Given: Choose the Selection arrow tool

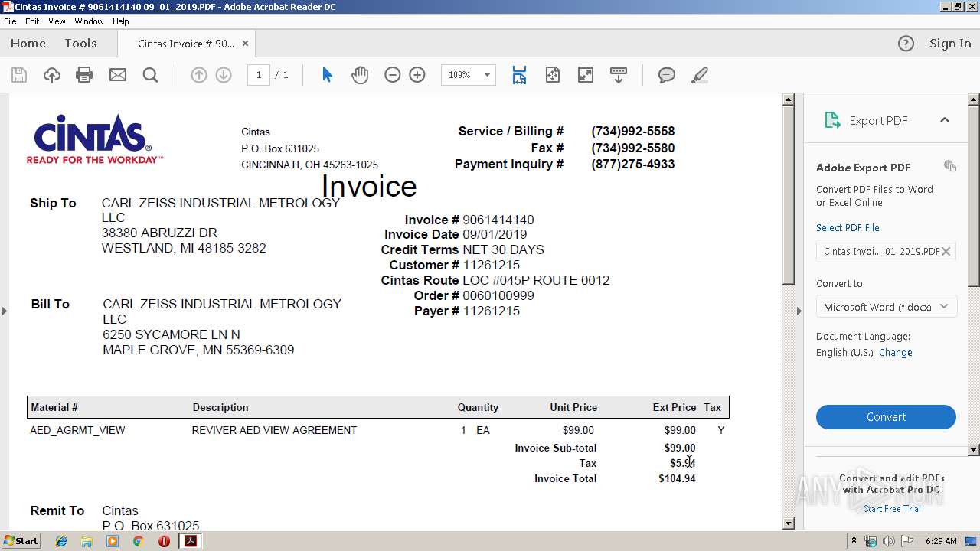Looking at the screenshot, I should click(327, 75).
